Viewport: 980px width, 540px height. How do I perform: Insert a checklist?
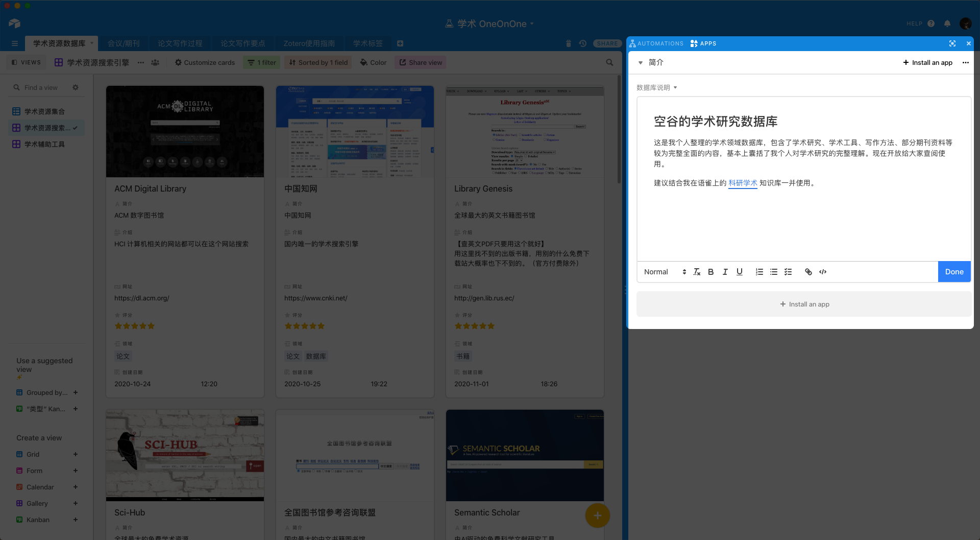(x=788, y=272)
